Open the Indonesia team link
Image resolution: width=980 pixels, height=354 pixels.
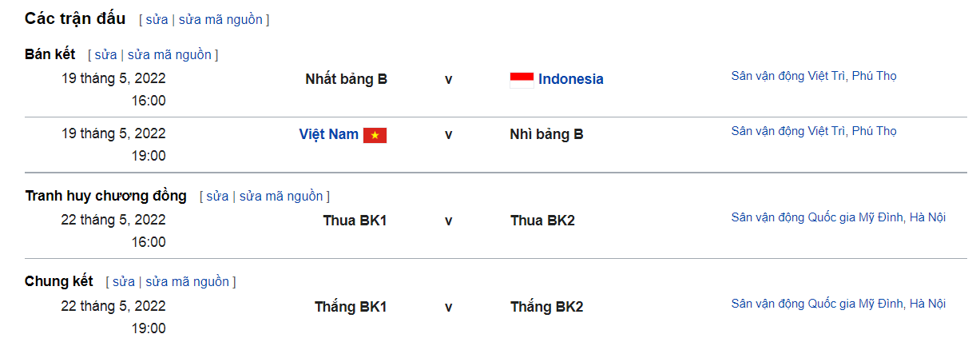[570, 79]
